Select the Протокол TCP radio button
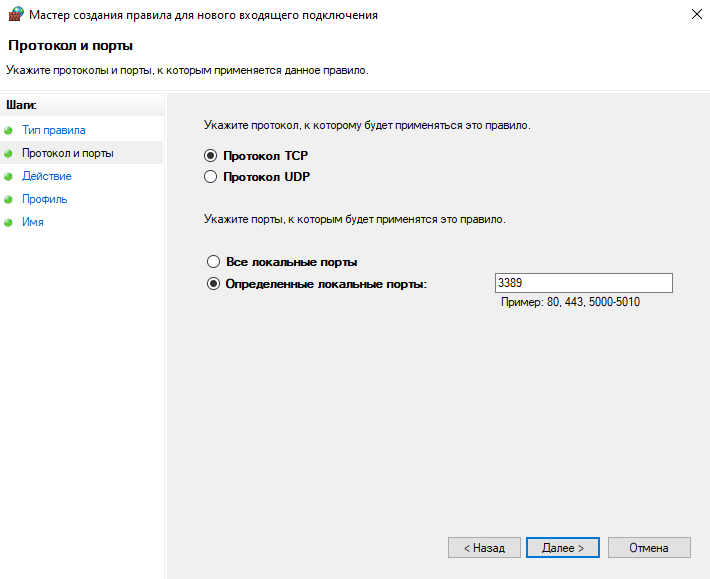 (x=210, y=156)
